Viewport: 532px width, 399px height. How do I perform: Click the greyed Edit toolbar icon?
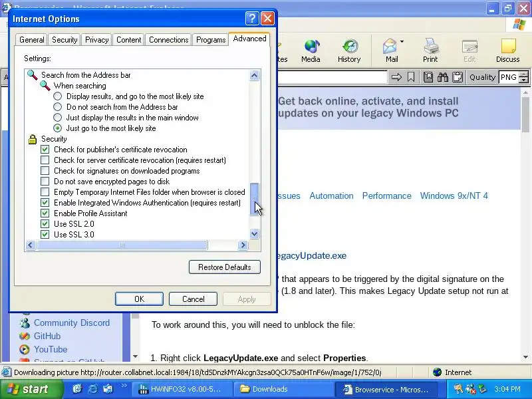469,47
